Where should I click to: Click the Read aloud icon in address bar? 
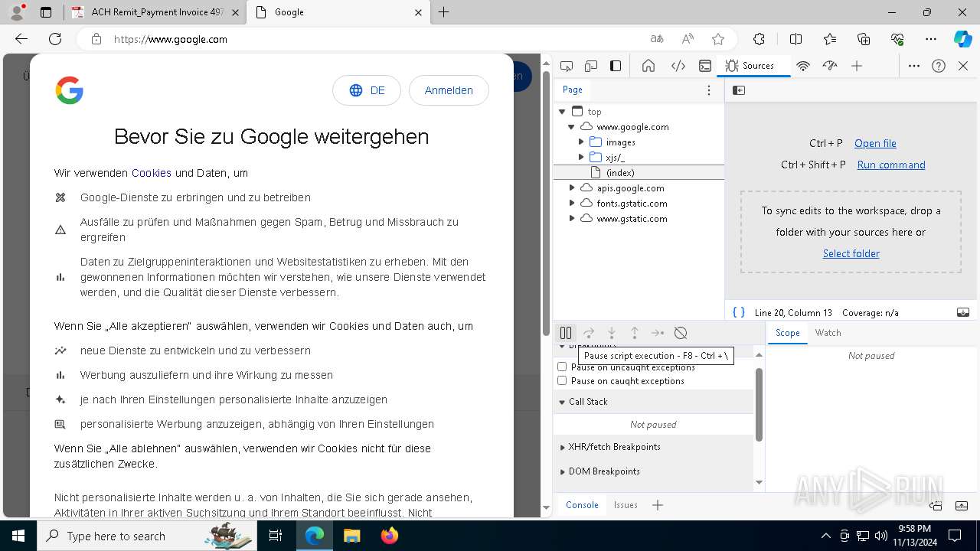[x=688, y=39]
